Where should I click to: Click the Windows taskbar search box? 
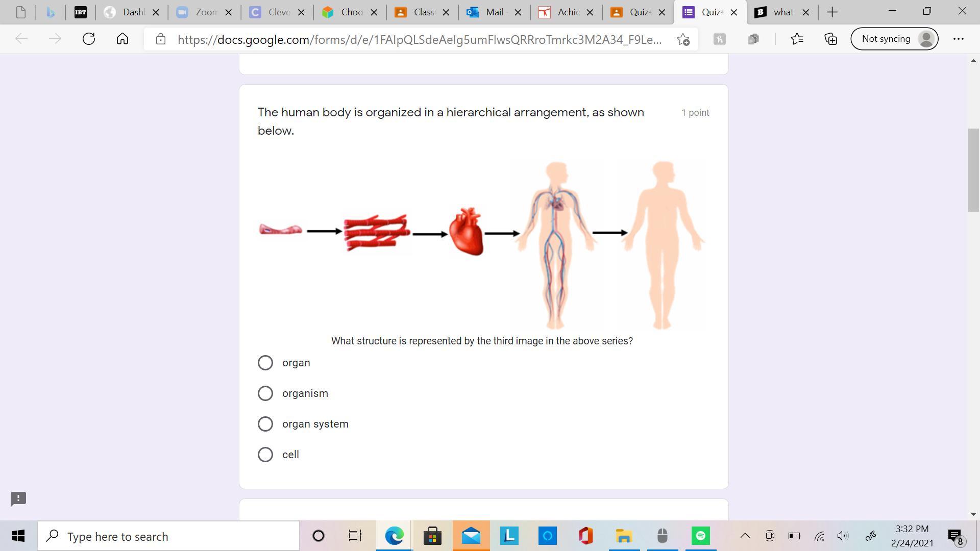pos(168,536)
